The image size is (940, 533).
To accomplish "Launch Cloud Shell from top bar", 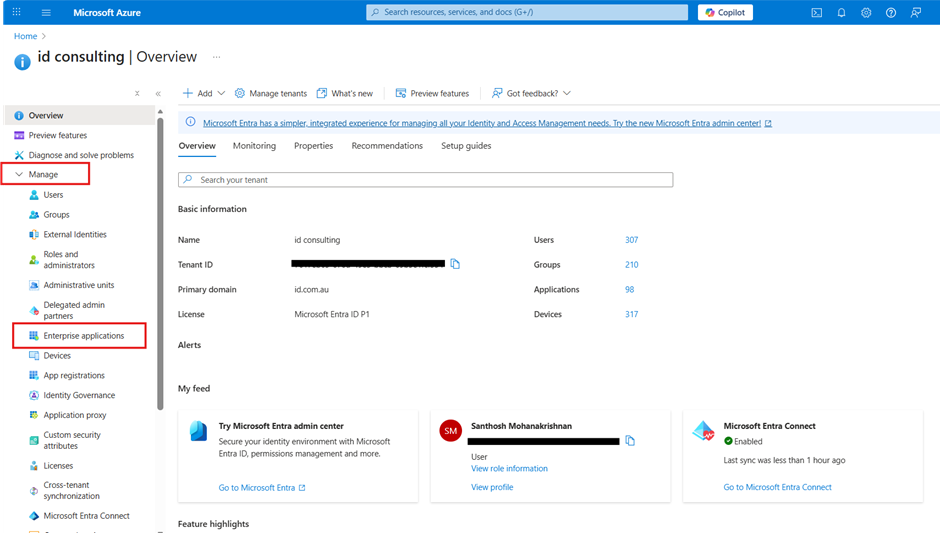I will [x=817, y=12].
